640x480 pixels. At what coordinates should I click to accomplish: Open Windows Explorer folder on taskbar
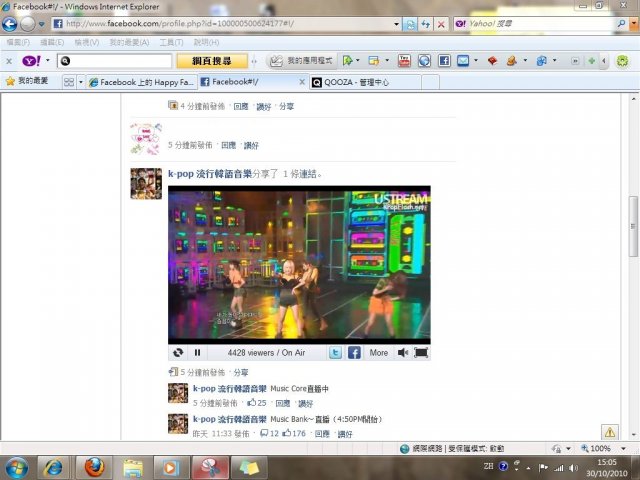coord(133,468)
